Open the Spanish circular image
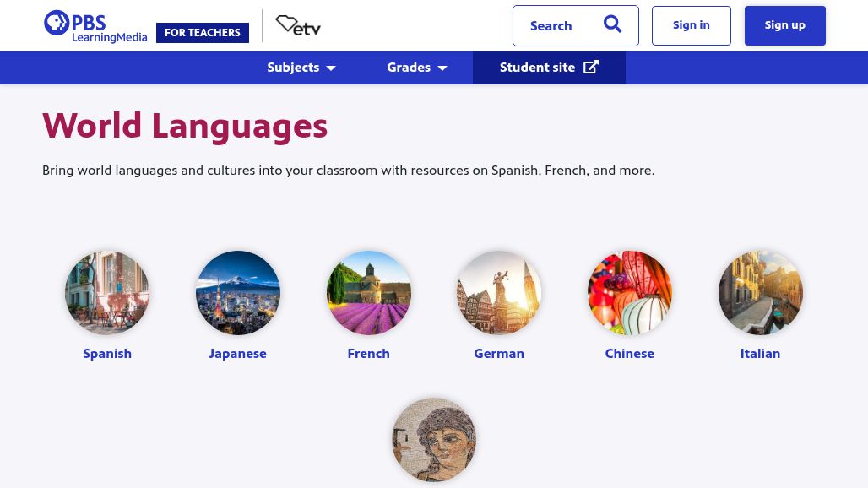868x488 pixels. [x=107, y=293]
